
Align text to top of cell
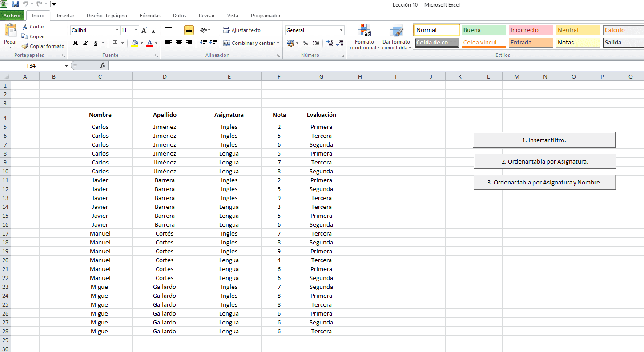click(169, 30)
